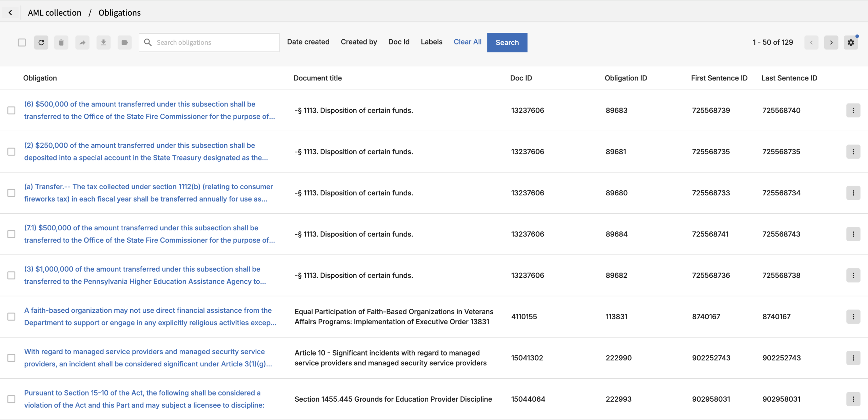The height and width of the screenshot is (420, 868).
Task: Check the row for obligation 89681
Action: click(x=12, y=152)
